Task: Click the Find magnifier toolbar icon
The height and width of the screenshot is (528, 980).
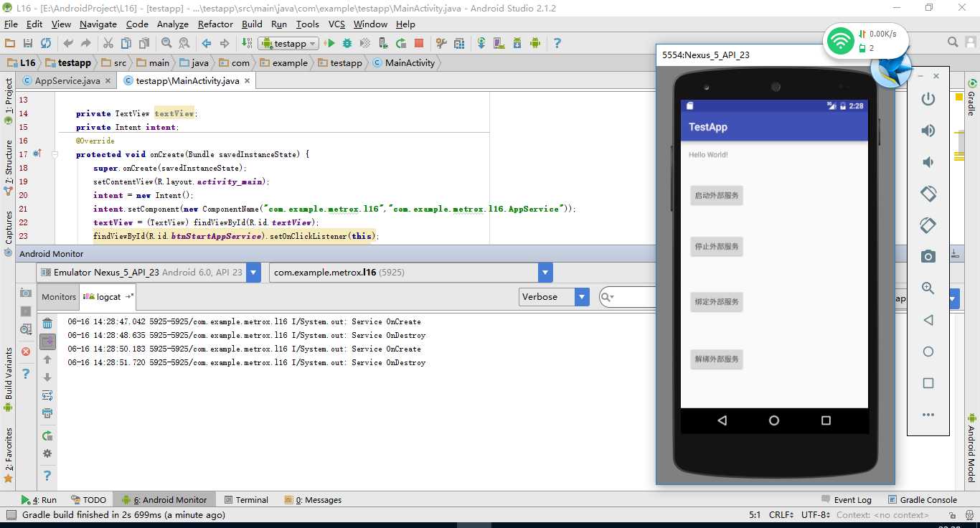Action: 166,43
